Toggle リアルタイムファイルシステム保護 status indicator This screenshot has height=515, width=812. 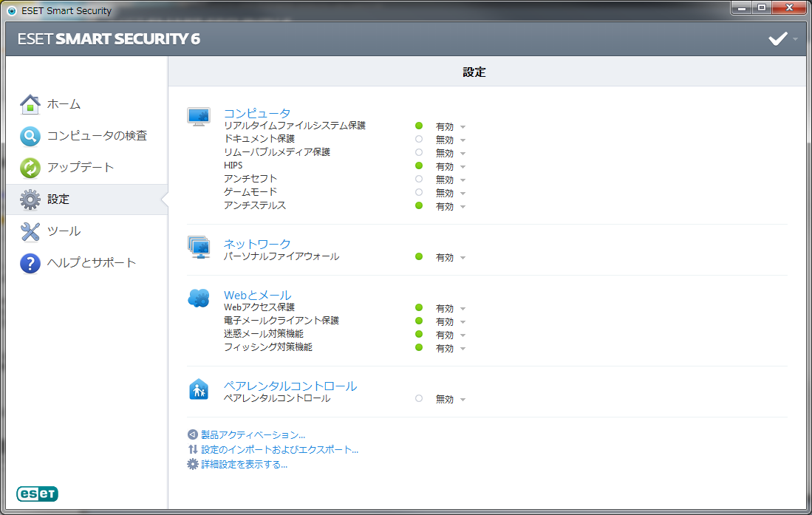(x=419, y=126)
